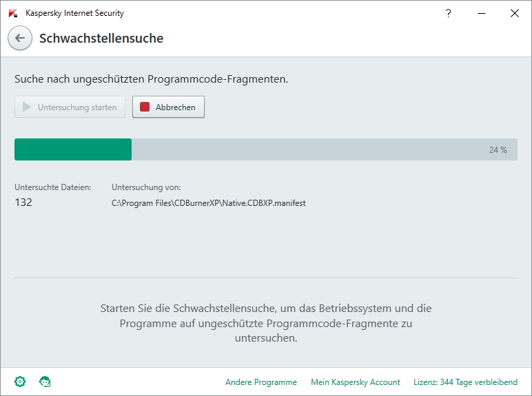Close the Kaspersky Internet Security window
Image resolution: width=532 pixels, height=396 pixels.
[515, 13]
